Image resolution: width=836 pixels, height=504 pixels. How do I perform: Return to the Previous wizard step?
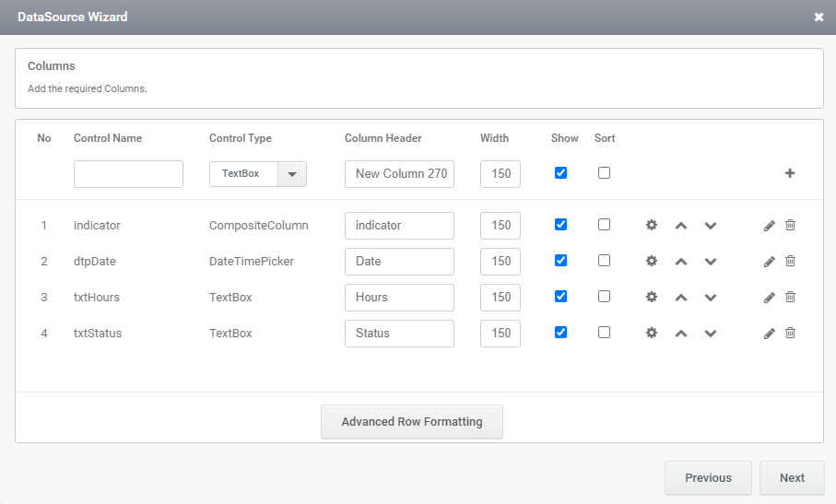pos(708,478)
